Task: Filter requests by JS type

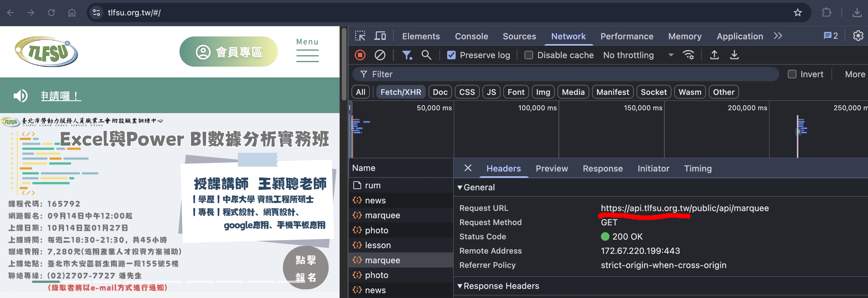Action: click(491, 92)
